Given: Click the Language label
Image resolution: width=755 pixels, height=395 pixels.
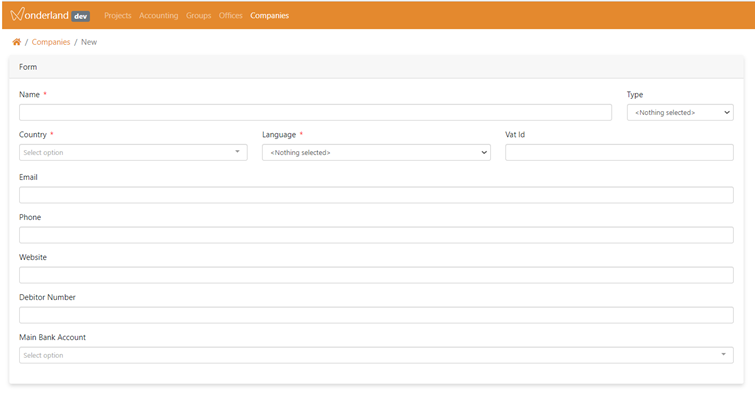Looking at the screenshot, I should tap(279, 134).
